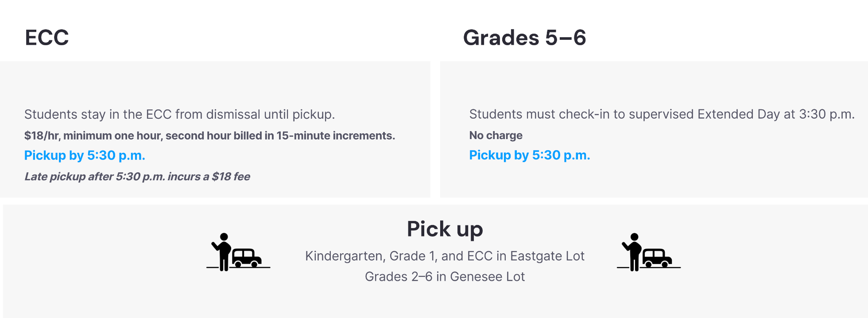868x318 pixels.
Task: Click the Grades 5–6 gray info card
Action: pyautogui.click(x=654, y=129)
